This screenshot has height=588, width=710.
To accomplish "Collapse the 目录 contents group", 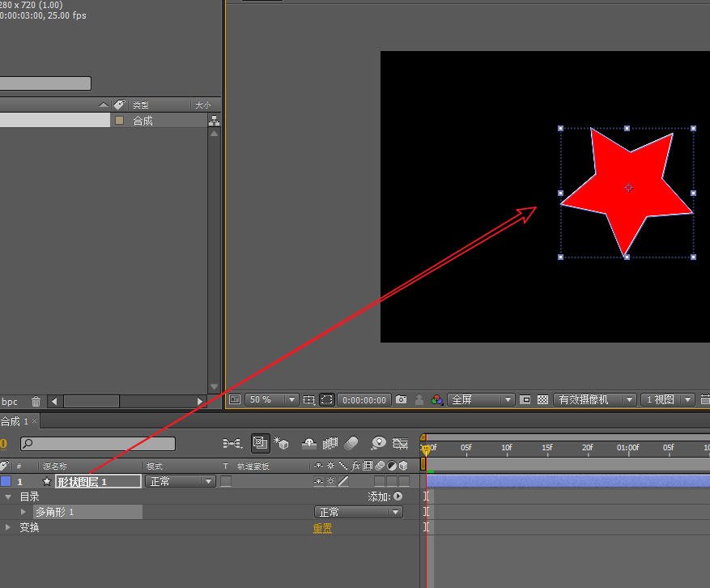I will (8, 496).
